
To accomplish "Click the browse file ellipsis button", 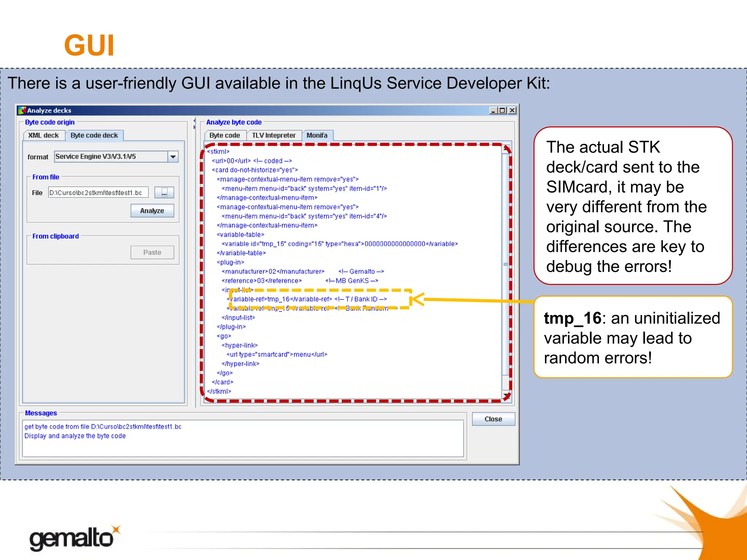I will click(x=164, y=192).
